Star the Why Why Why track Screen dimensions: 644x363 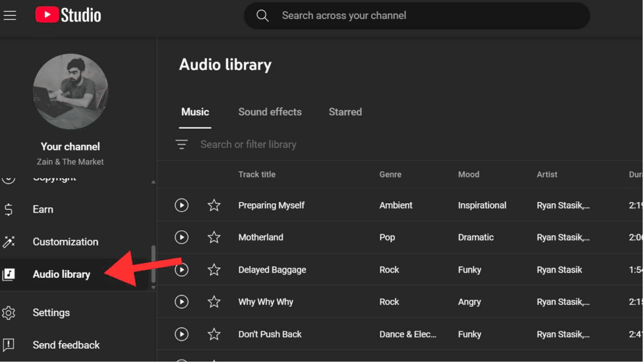coord(214,302)
